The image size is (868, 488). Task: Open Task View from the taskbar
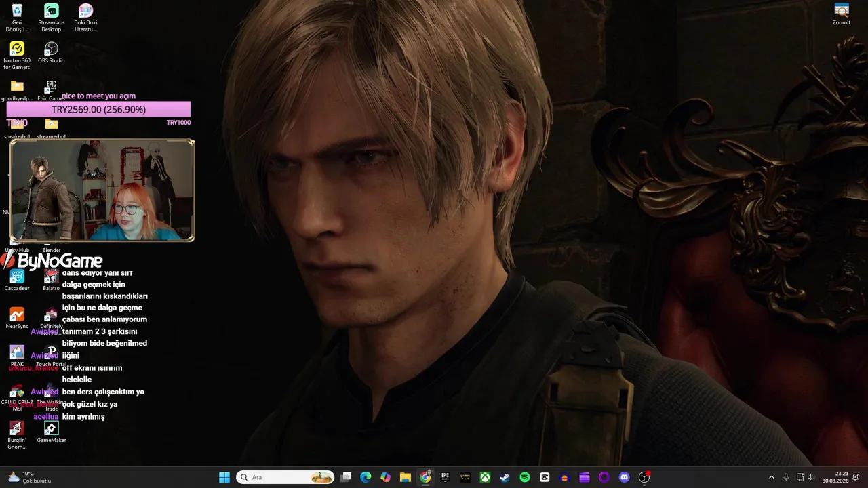click(346, 477)
